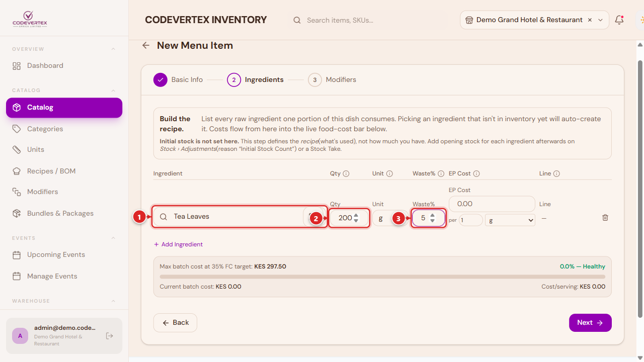Collapse the Warehouse sidebar section

tap(113, 301)
